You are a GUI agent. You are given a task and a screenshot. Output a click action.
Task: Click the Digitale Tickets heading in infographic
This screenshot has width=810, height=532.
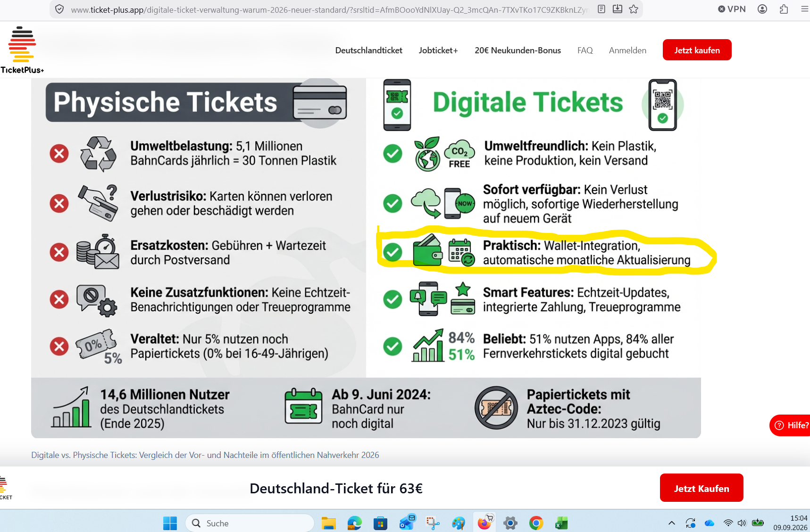[x=528, y=102]
